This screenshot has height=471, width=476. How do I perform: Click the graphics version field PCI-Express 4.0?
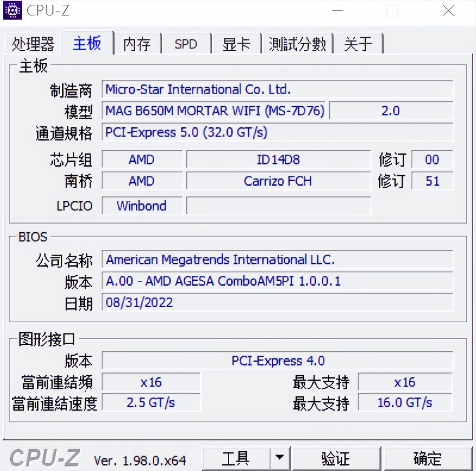point(278,361)
